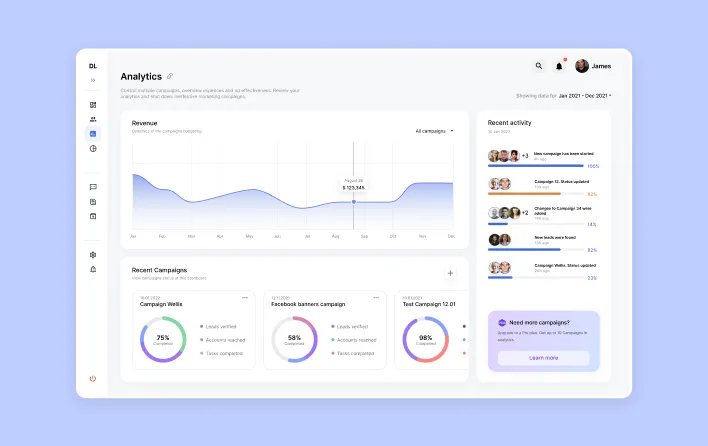708x446 pixels.
Task: Click the Revenue chart heading
Action: tap(144, 123)
